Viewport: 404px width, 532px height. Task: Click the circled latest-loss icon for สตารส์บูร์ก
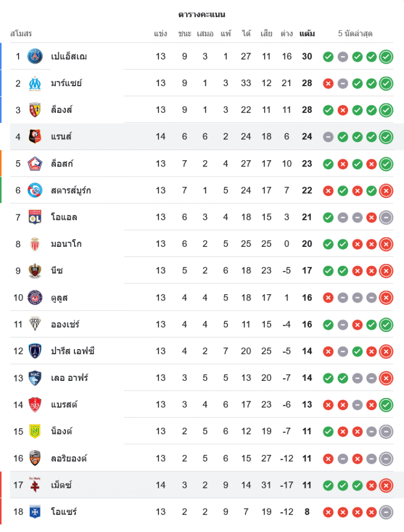click(386, 190)
